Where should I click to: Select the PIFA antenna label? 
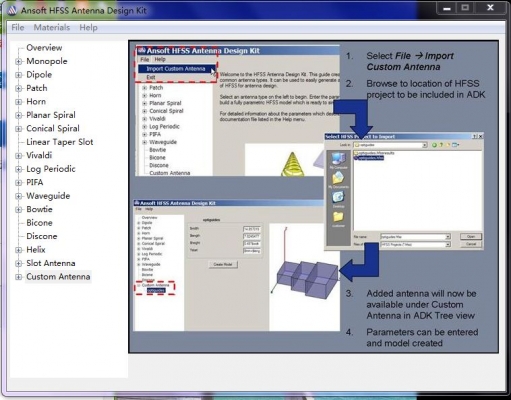pyautogui.click(x=35, y=182)
